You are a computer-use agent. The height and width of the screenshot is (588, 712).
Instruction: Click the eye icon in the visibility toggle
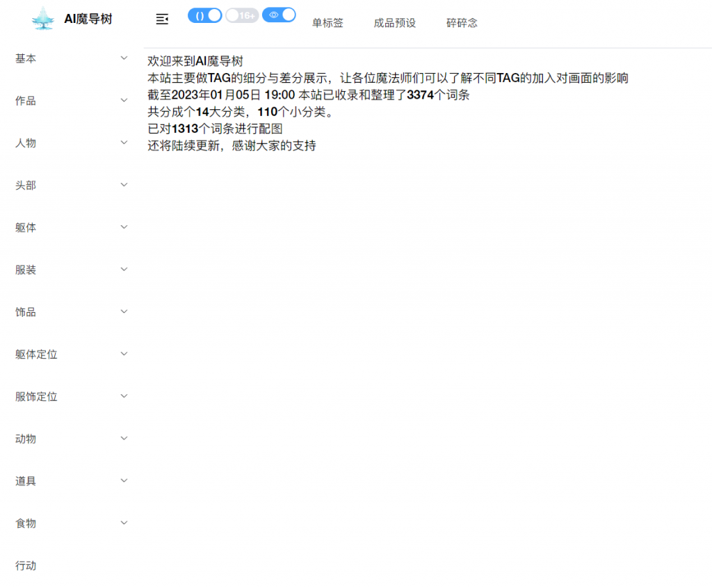(275, 14)
